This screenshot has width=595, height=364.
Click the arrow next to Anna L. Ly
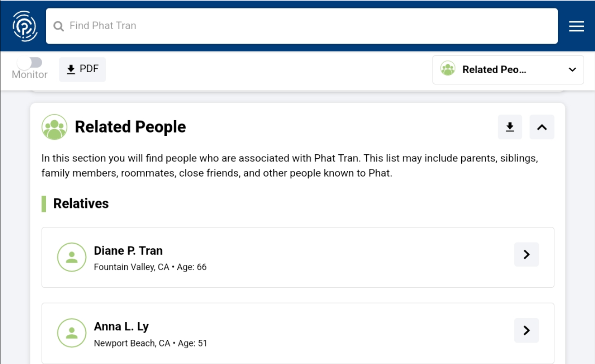tap(526, 330)
